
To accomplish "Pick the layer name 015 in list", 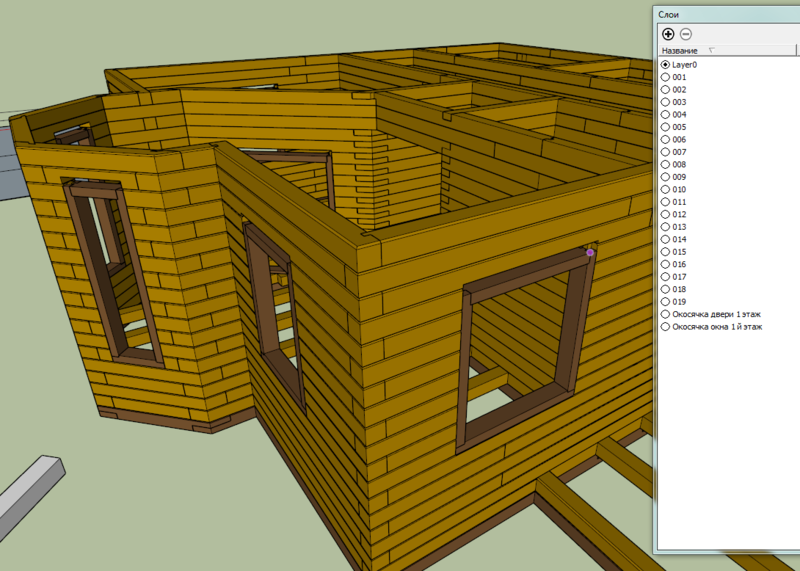I will point(679,252).
